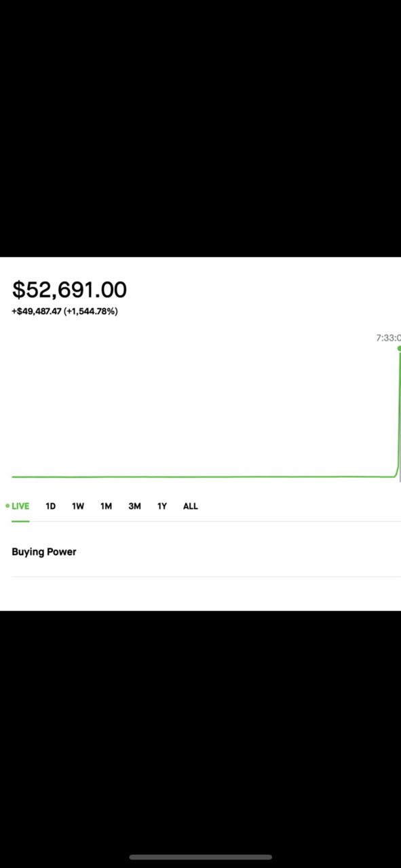Click the 7:33 timestamp label

click(x=388, y=337)
